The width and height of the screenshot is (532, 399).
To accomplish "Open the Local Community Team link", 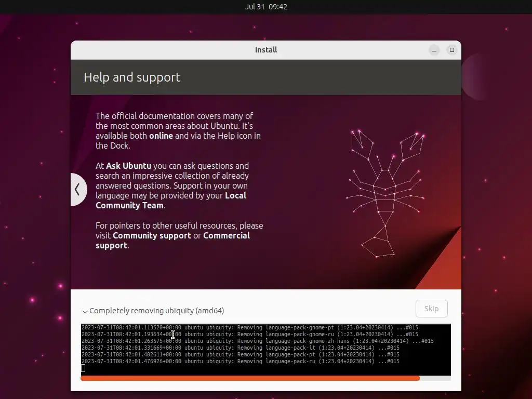I will (171, 201).
